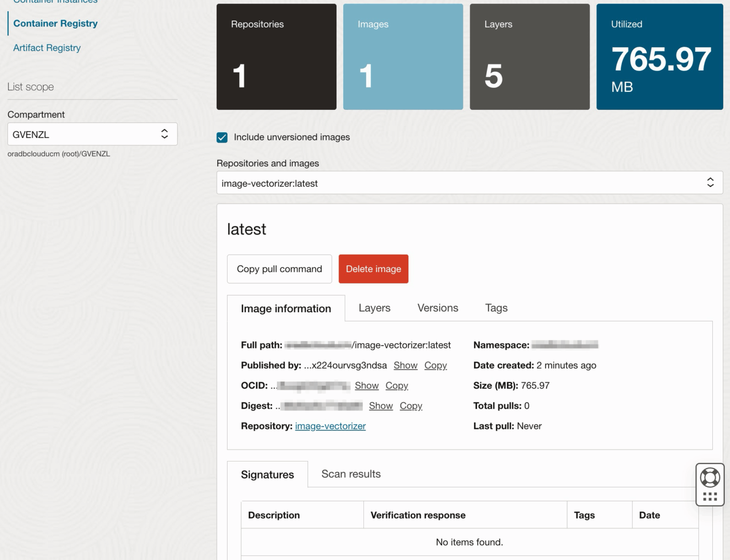Image resolution: width=730 pixels, height=560 pixels.
Task: View the Scan results tab
Action: pos(351,473)
